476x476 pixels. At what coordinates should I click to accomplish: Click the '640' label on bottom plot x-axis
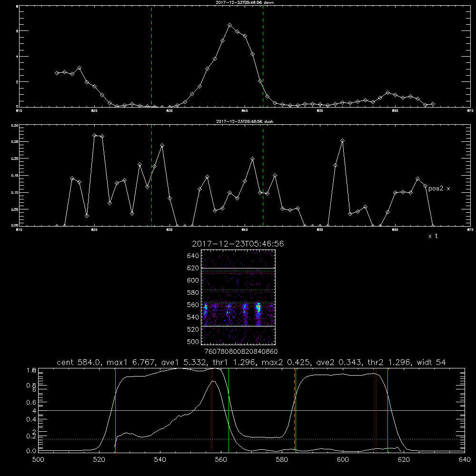[x=465, y=460]
